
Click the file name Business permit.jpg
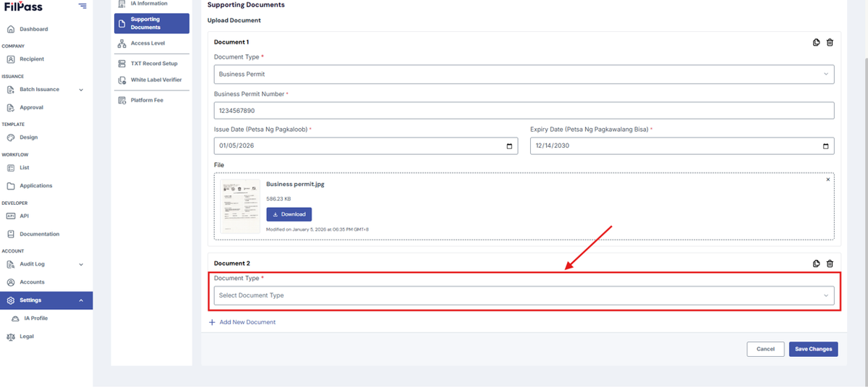(295, 184)
